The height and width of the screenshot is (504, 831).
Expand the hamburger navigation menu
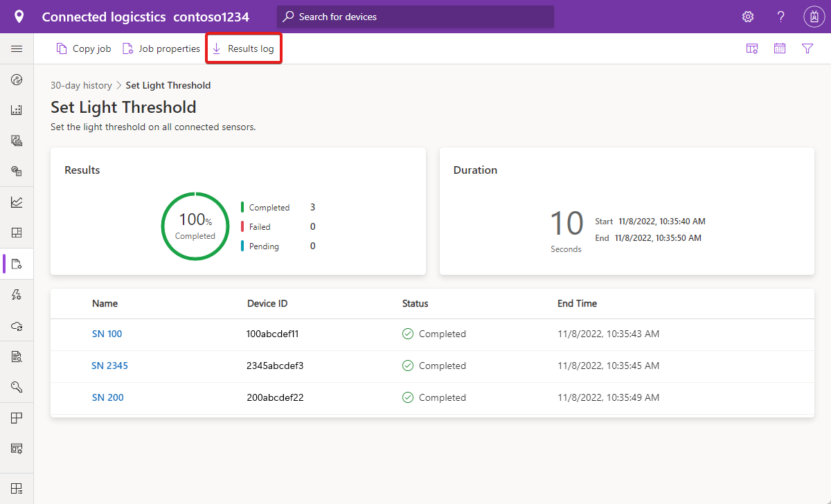coord(17,48)
